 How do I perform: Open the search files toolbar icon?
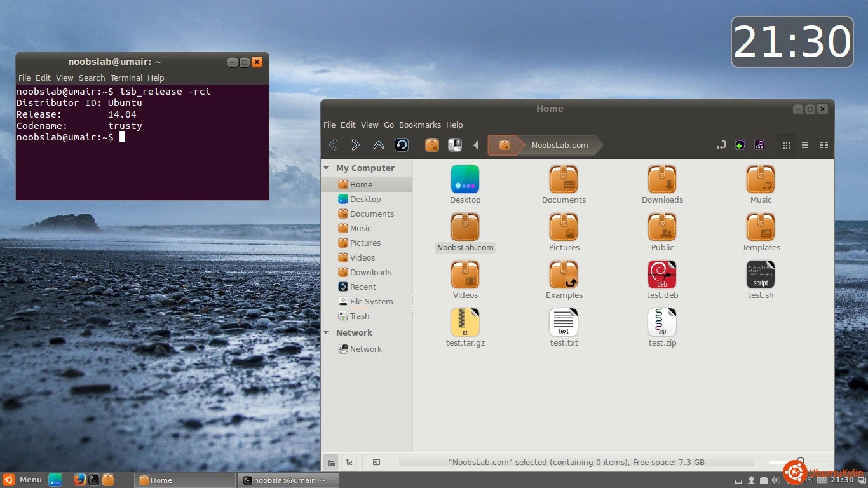coord(759,145)
